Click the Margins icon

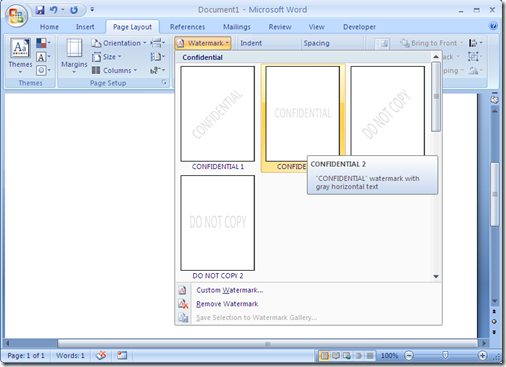tap(74, 48)
